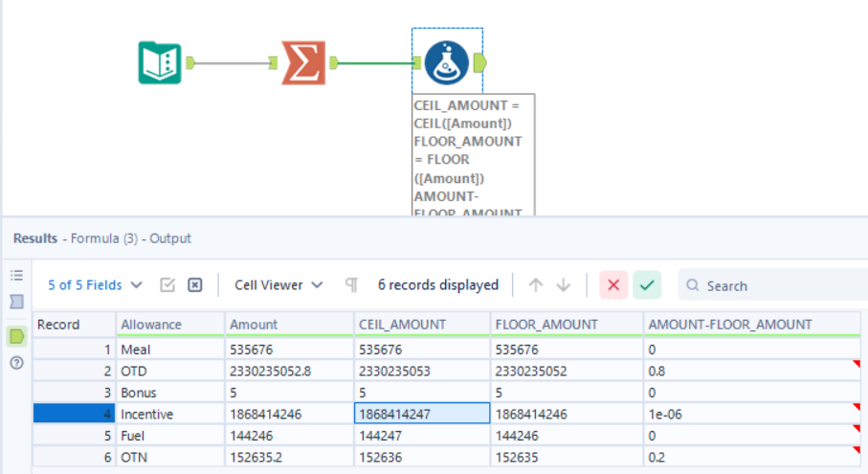Click the green output anchor sidebar icon
Image resolution: width=868 pixels, height=474 pixels.
coord(16,336)
